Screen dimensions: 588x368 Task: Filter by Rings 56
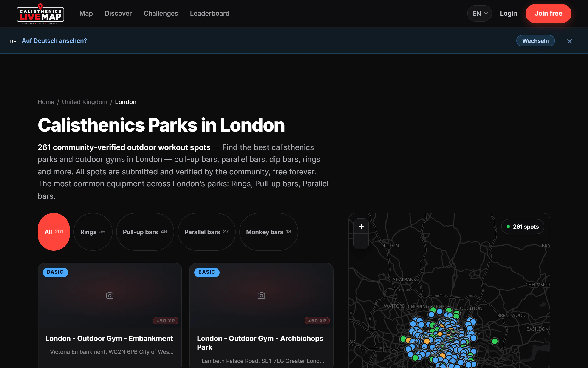pyautogui.click(x=93, y=232)
